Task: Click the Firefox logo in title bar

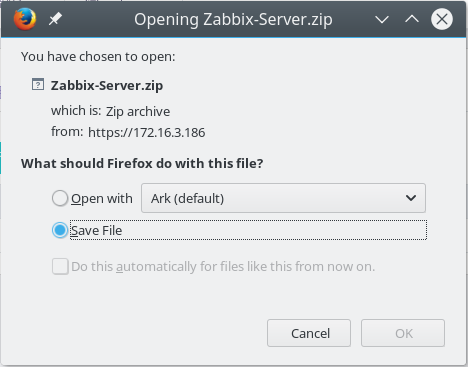Action: (25, 19)
